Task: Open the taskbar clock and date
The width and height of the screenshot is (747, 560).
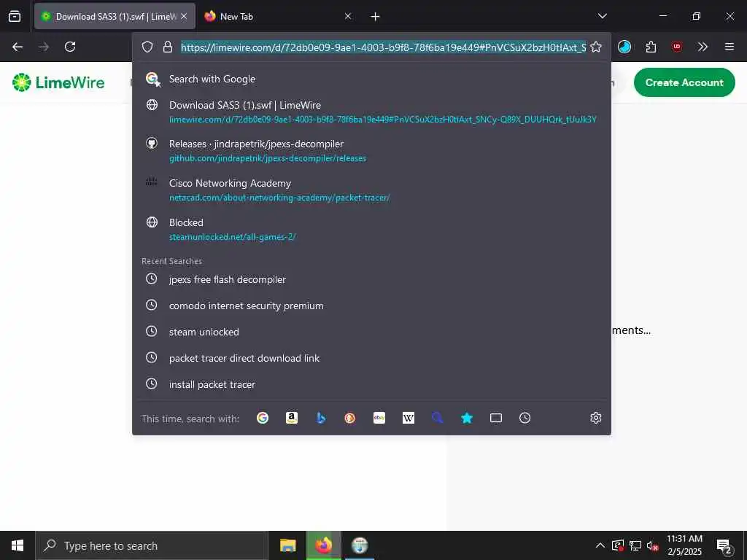Action: click(684, 545)
